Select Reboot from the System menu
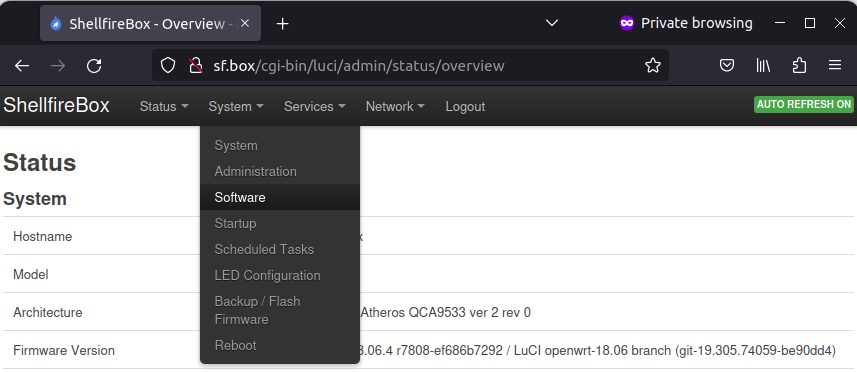The image size is (857, 372). tap(280, 345)
